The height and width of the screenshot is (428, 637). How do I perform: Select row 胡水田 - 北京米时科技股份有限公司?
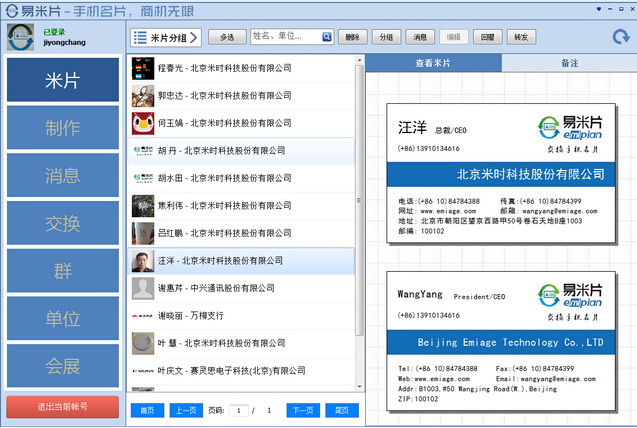pos(242,178)
